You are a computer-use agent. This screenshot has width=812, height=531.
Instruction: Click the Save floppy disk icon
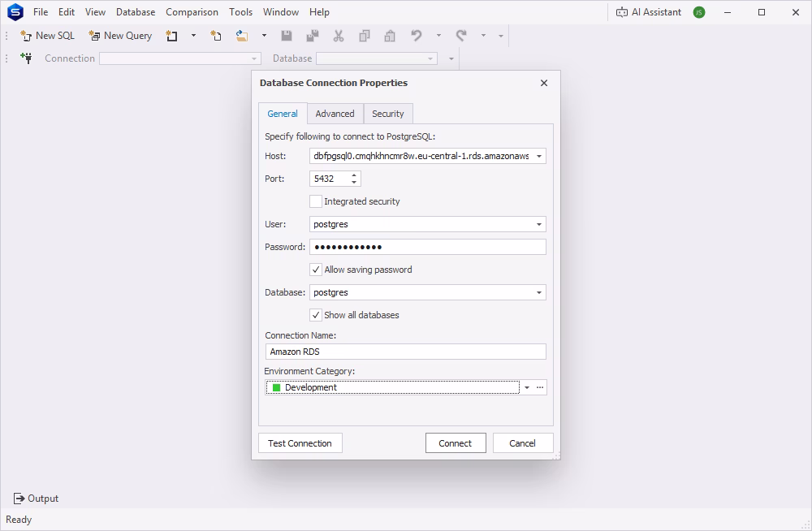click(287, 36)
